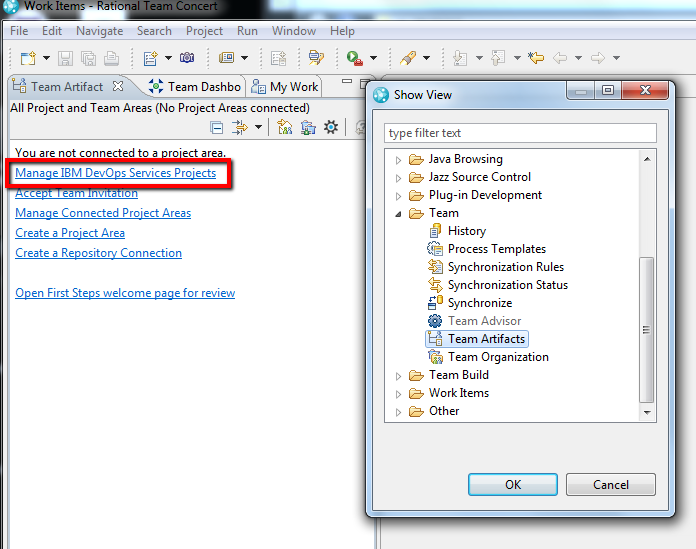Click the Forward navigation arrow icon
696x549 pixels.
[598, 58]
